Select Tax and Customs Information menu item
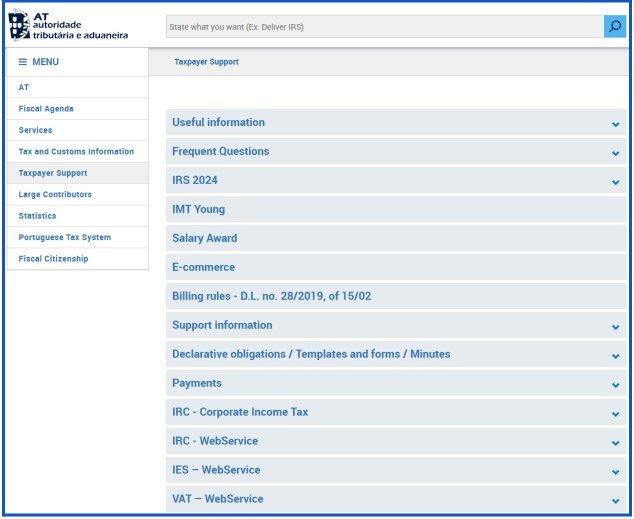Screen dimensions: 634x519 (x=78, y=152)
